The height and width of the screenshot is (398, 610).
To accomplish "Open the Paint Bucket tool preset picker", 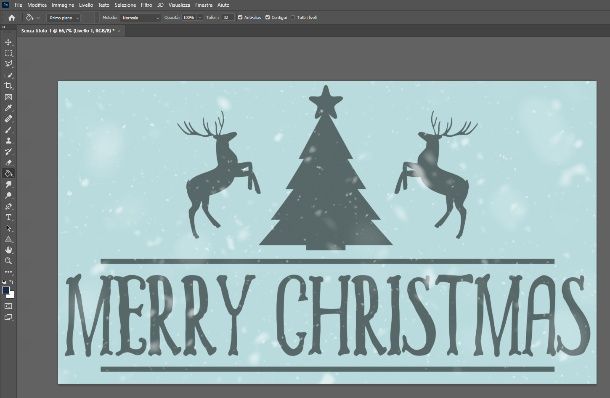I will [x=32, y=18].
